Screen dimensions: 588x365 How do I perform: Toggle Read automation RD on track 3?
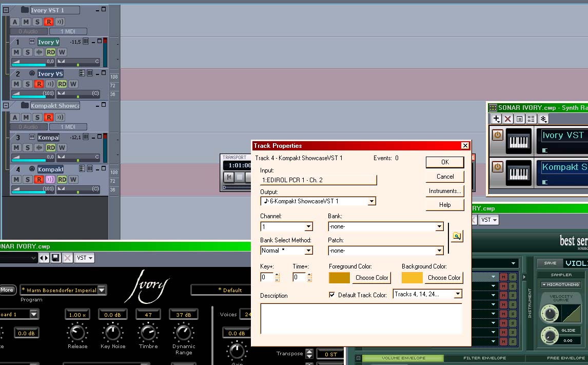pyautogui.click(x=51, y=148)
